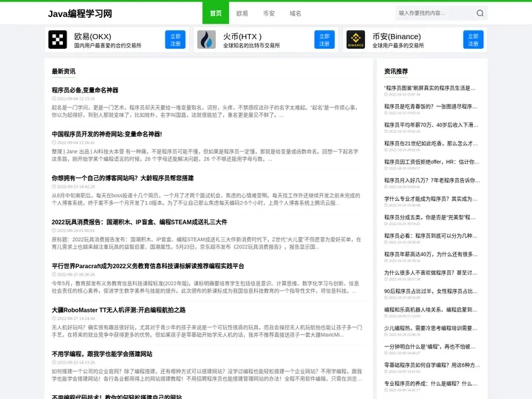The image size is (532, 399).
Task: Open the 火币(HTX) title link
Action: 242,36
